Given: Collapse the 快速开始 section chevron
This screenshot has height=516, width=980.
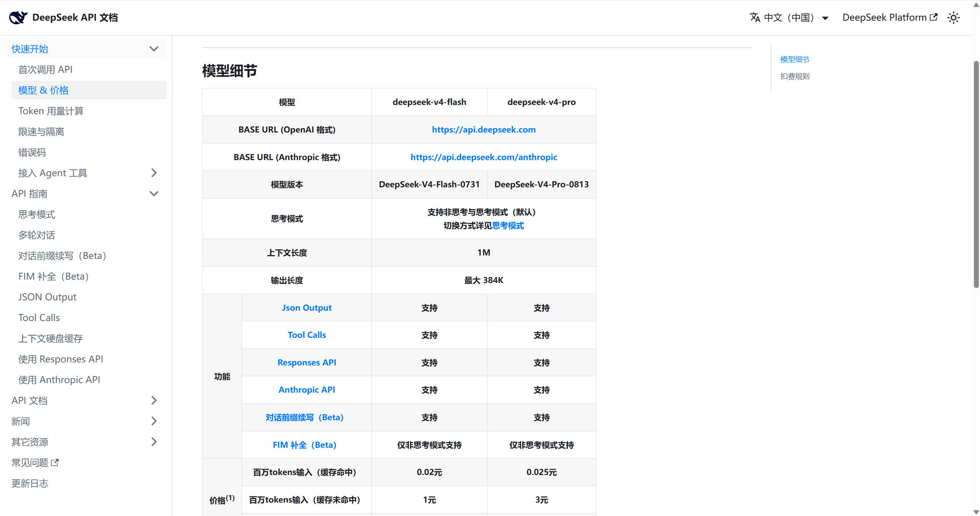Looking at the screenshot, I should [154, 49].
